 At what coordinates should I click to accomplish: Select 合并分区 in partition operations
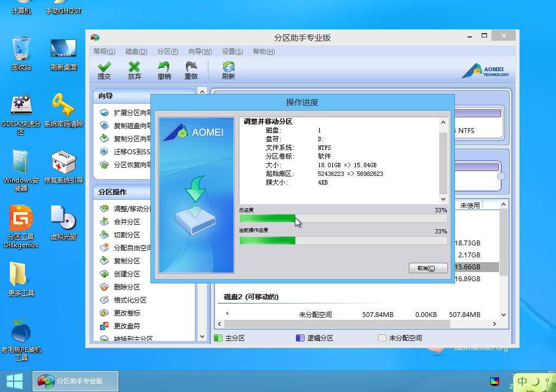(x=127, y=222)
